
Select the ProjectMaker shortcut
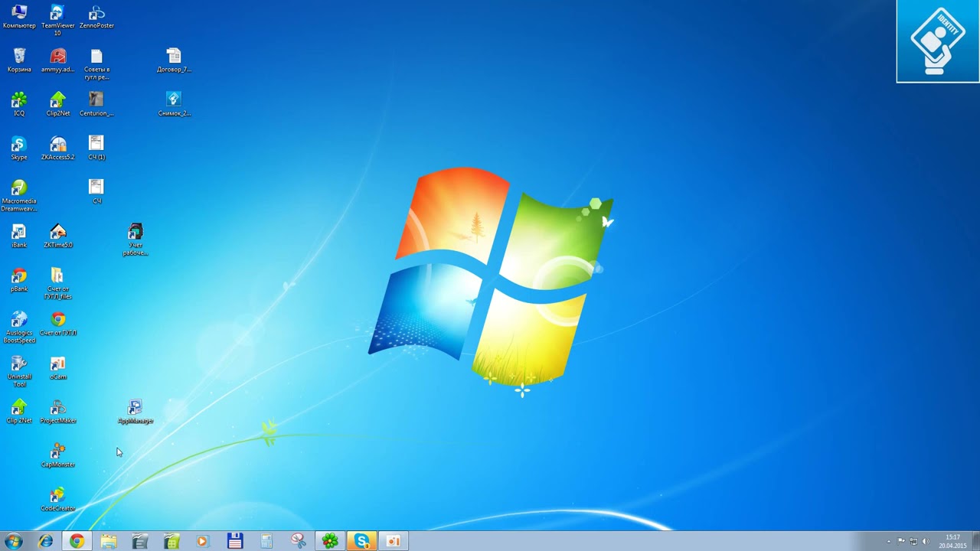click(57, 412)
